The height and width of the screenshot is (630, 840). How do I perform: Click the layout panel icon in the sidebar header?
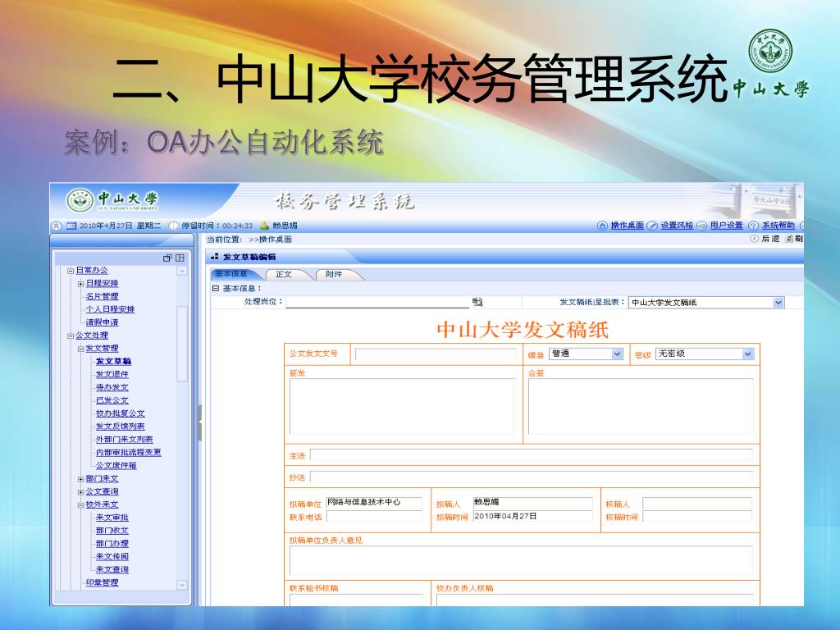[180, 258]
